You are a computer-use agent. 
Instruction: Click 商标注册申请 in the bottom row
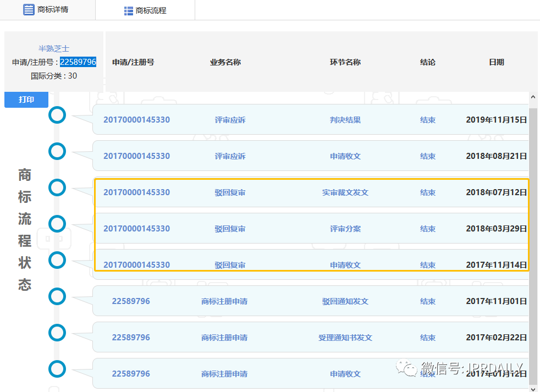pyautogui.click(x=224, y=374)
